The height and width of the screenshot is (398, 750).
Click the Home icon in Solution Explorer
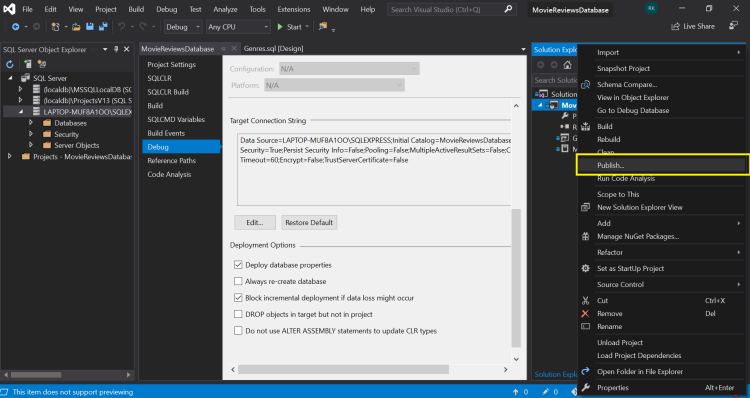[x=567, y=65]
